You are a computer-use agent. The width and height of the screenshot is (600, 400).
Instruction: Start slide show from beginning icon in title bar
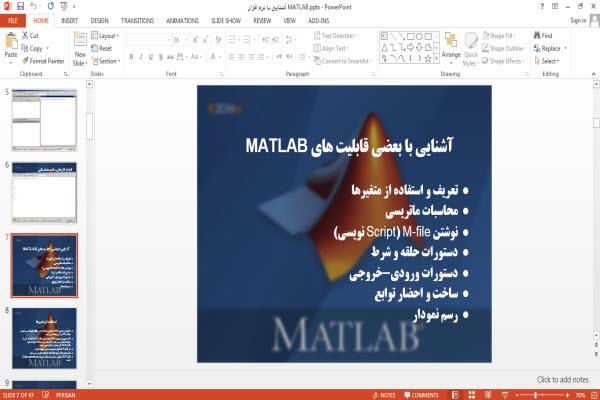click(64, 6)
